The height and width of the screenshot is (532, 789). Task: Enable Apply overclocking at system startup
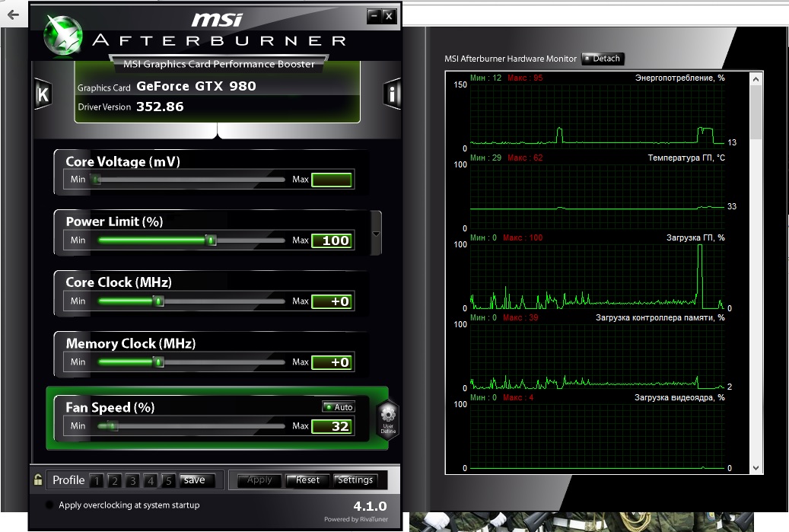(x=49, y=505)
